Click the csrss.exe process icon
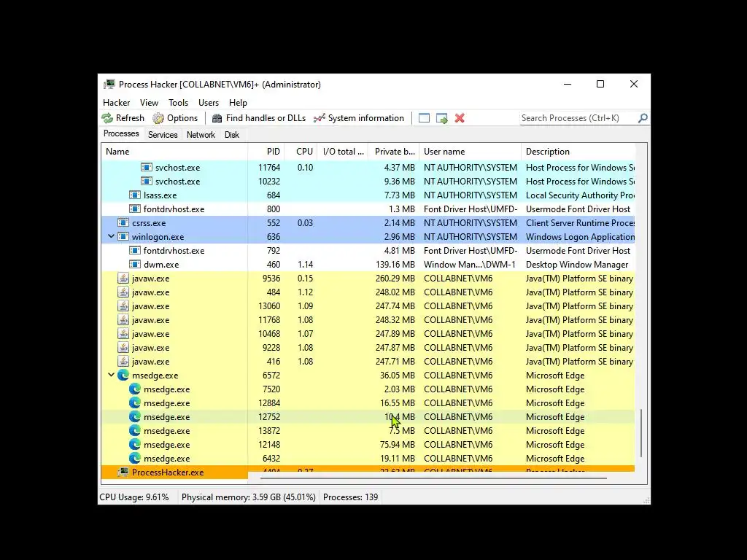The image size is (747, 560). [x=123, y=223]
